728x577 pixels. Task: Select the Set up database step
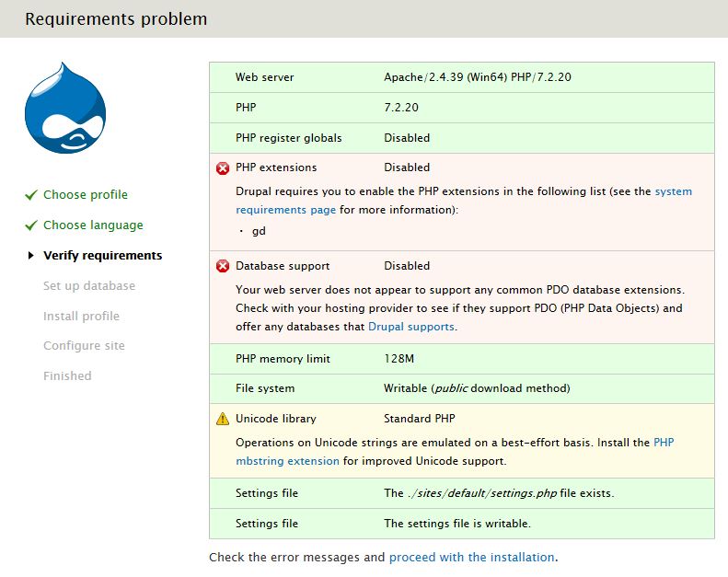click(88, 286)
